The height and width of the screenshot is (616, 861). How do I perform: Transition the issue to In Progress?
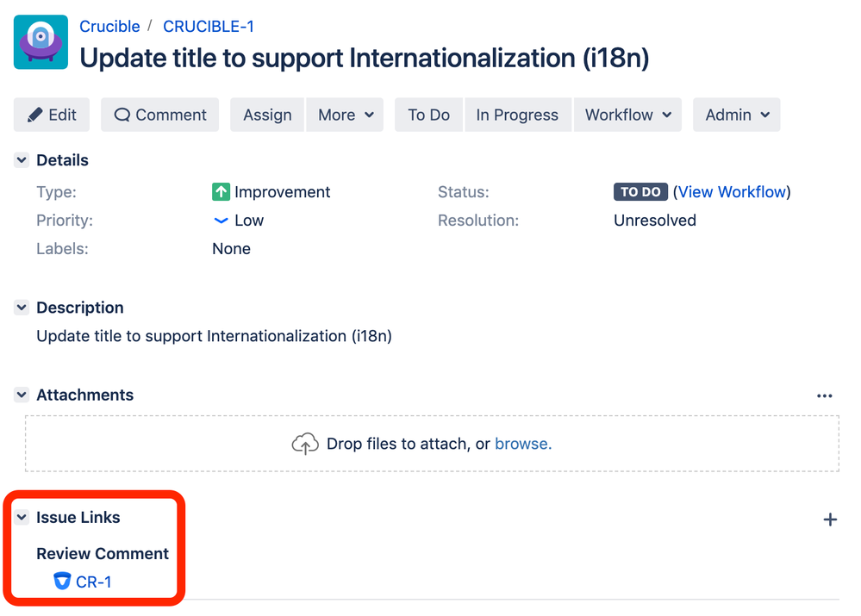(x=517, y=114)
